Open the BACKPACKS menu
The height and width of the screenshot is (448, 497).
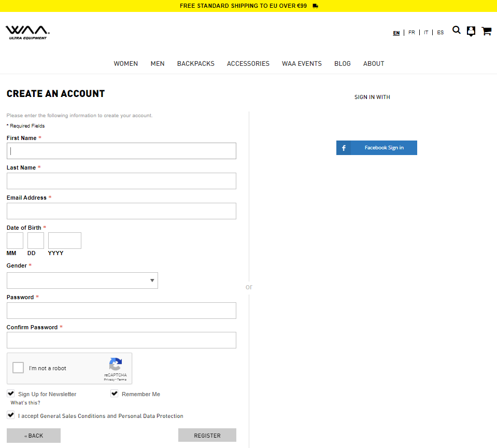coord(195,64)
